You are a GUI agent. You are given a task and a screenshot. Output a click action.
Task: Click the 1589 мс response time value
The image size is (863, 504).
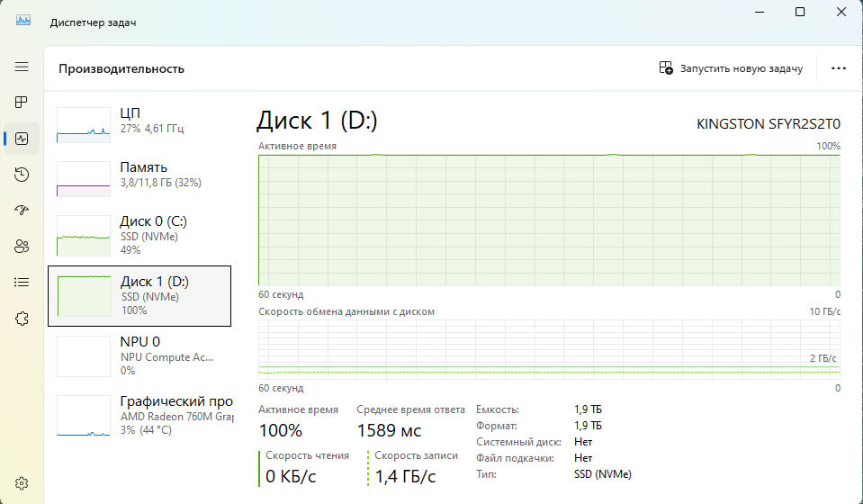(389, 430)
